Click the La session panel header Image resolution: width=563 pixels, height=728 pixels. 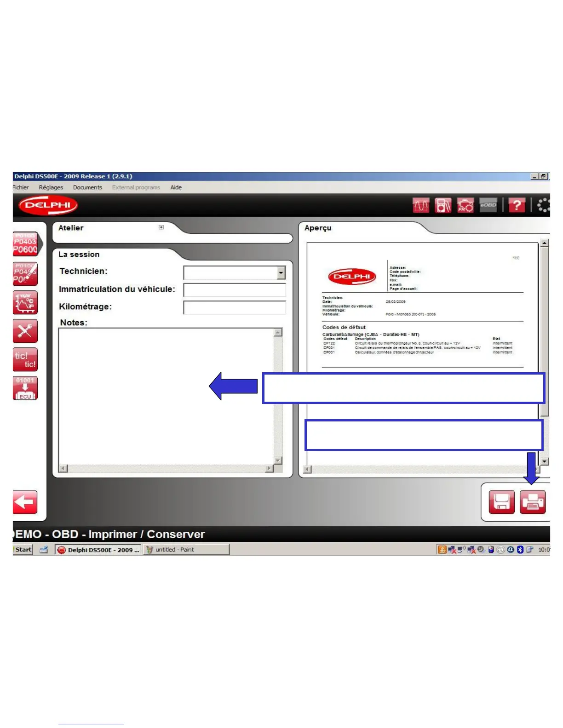point(79,255)
